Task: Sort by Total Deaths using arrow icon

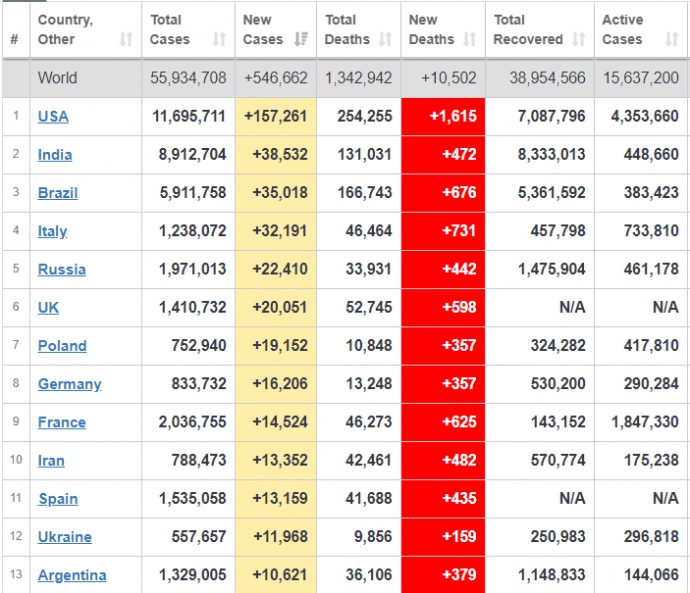Action: [386, 40]
